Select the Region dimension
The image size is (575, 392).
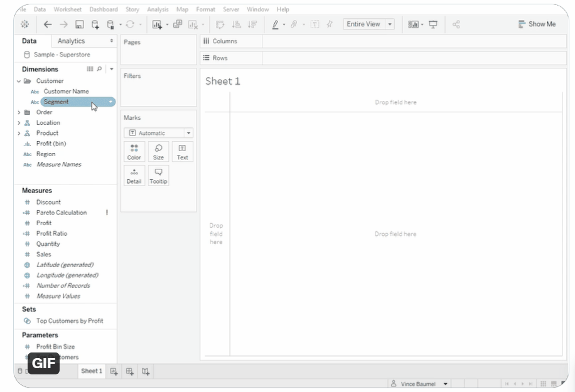[x=45, y=154]
